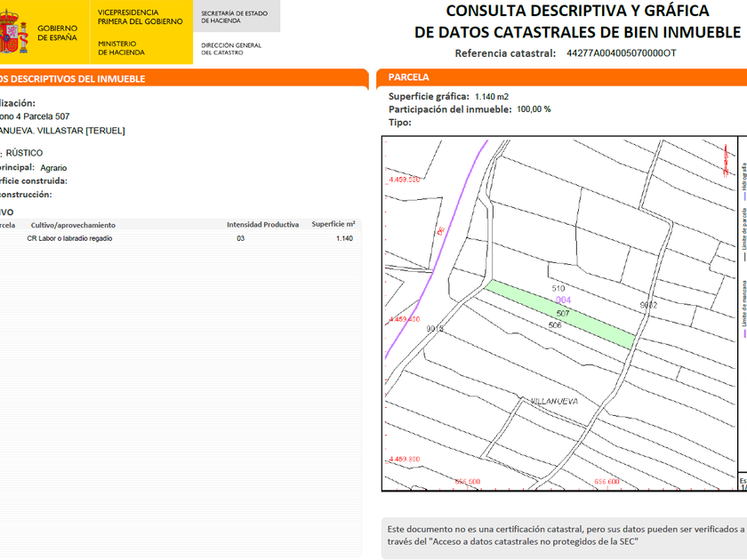Click the VILLANUEVA place name on map

[555, 402]
